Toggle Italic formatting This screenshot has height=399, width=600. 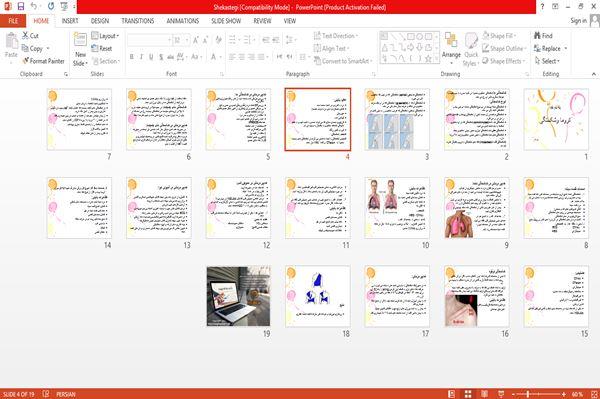(141, 57)
